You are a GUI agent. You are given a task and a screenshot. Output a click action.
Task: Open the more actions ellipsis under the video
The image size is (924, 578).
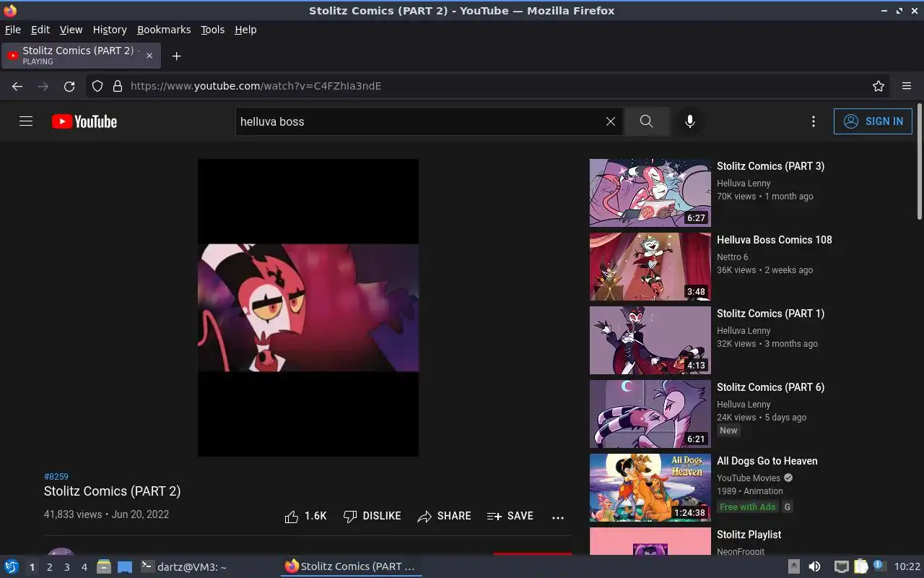[558, 517]
